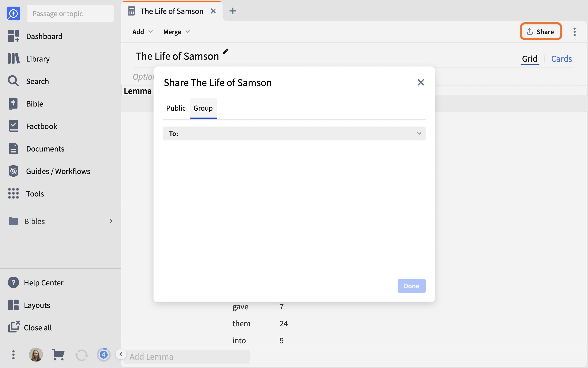Open the Dashboard icon in sidebar
The height and width of the screenshot is (368, 588).
[x=13, y=36]
